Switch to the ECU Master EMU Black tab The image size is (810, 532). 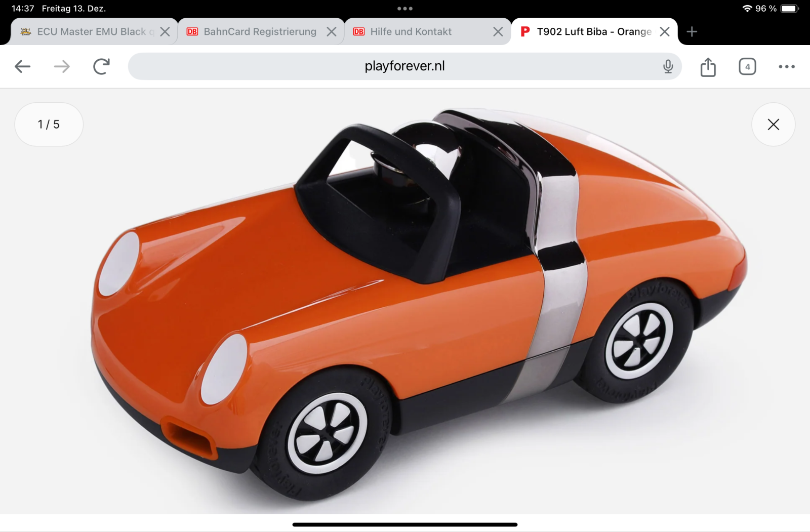coord(94,32)
